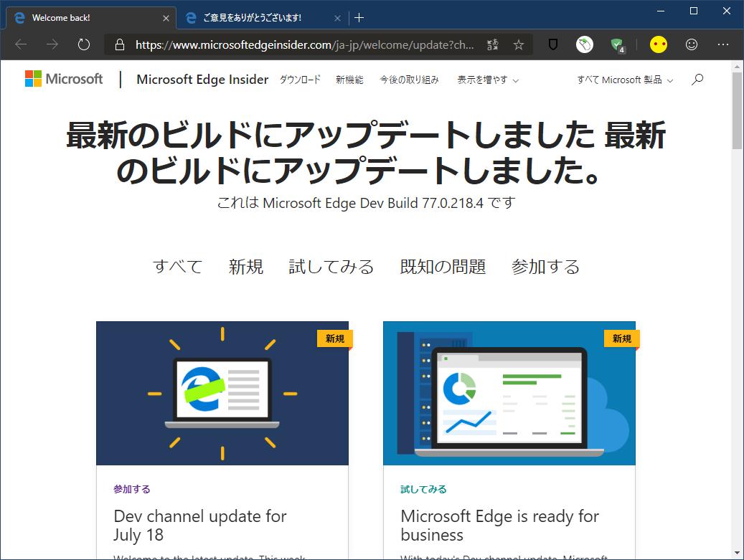Select the すべて filter
This screenshot has width=744, height=560.
click(177, 267)
